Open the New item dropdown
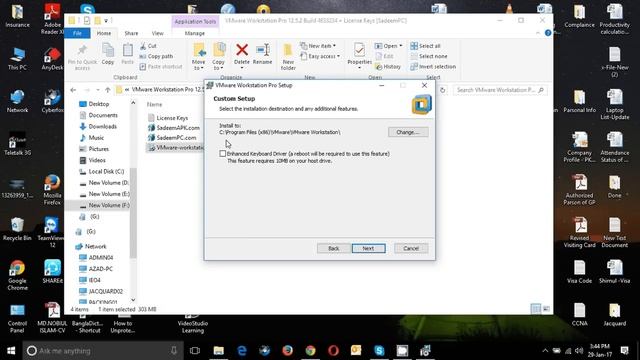 tap(318, 46)
